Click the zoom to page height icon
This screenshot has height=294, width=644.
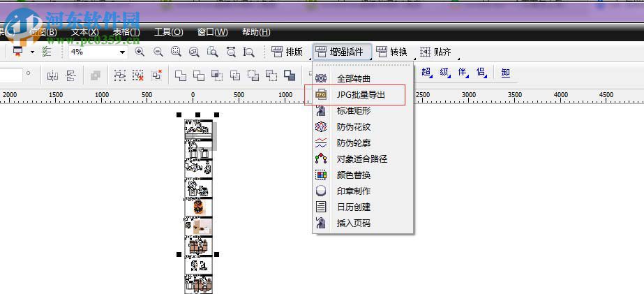tap(248, 52)
